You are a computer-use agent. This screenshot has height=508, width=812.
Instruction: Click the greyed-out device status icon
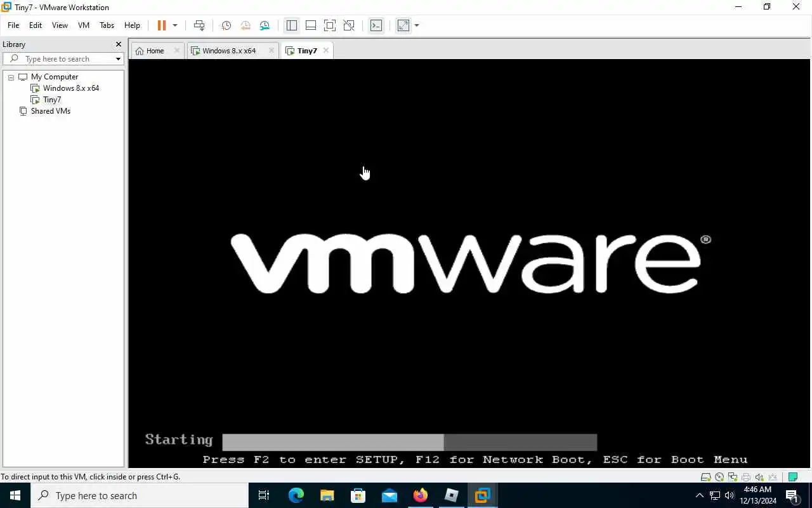773,477
